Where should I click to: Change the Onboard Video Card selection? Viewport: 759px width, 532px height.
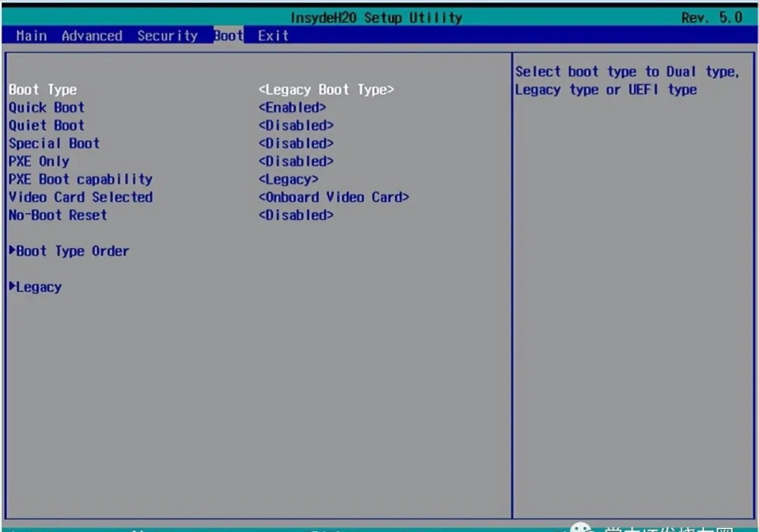[334, 197]
